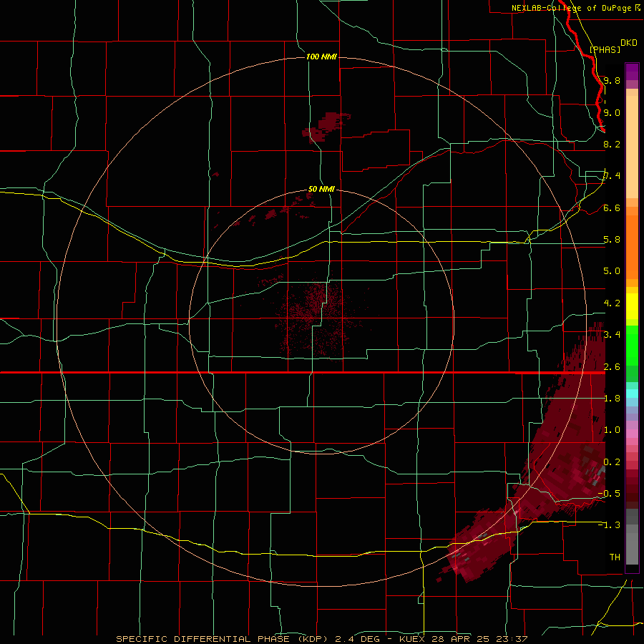Click the 6.6 scale value
The width and height of the screenshot is (644, 644).
coord(612,208)
